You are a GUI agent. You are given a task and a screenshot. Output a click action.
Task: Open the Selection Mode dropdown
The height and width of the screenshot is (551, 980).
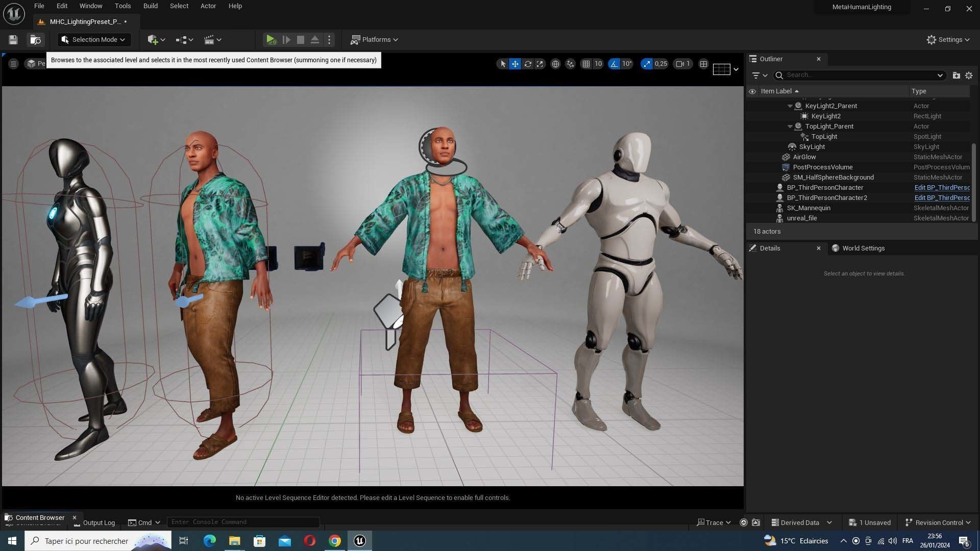[94, 40]
